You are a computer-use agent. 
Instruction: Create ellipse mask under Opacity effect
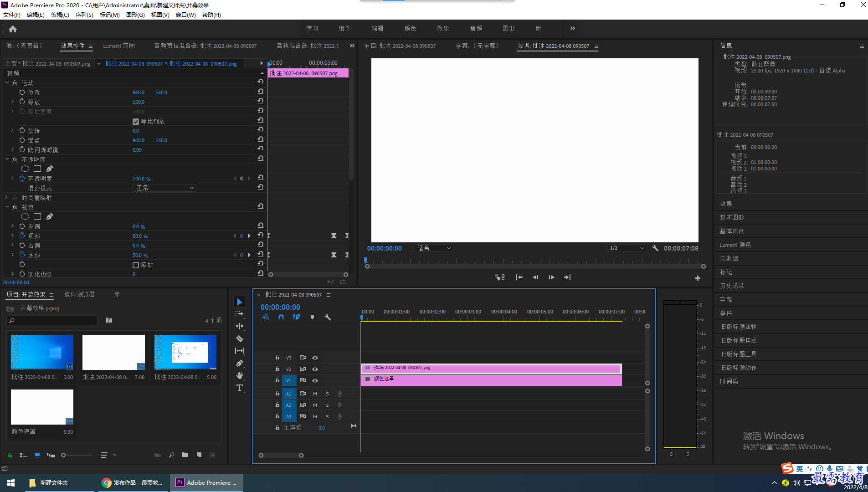pos(25,169)
